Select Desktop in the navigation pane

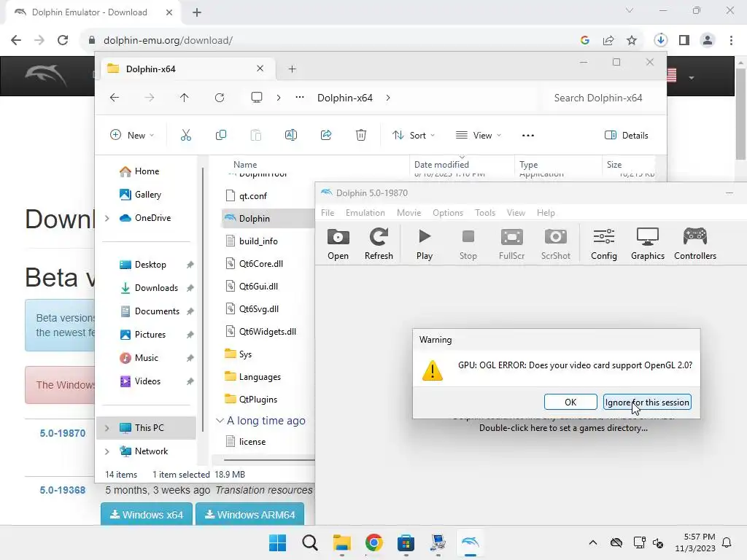pos(150,264)
